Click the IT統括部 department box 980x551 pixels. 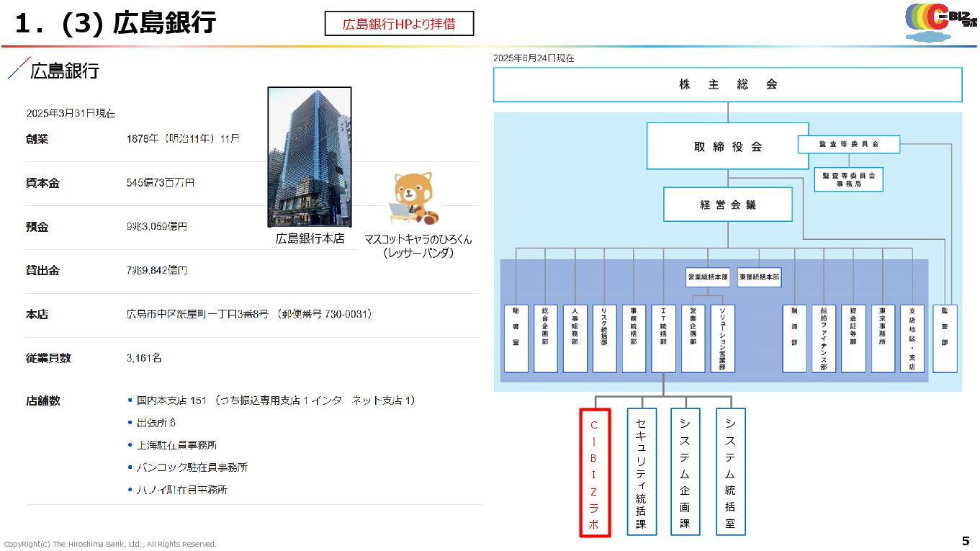663,339
